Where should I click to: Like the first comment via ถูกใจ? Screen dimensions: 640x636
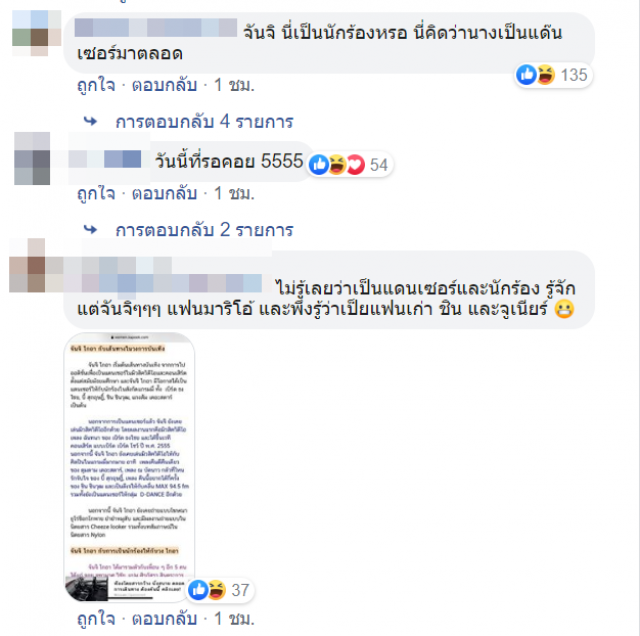[x=96, y=85]
